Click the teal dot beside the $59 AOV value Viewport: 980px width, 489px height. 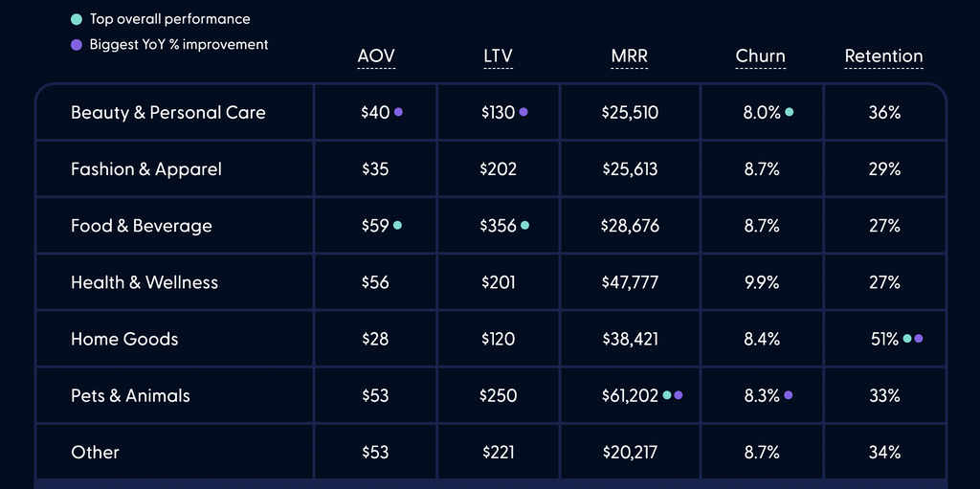click(x=397, y=226)
